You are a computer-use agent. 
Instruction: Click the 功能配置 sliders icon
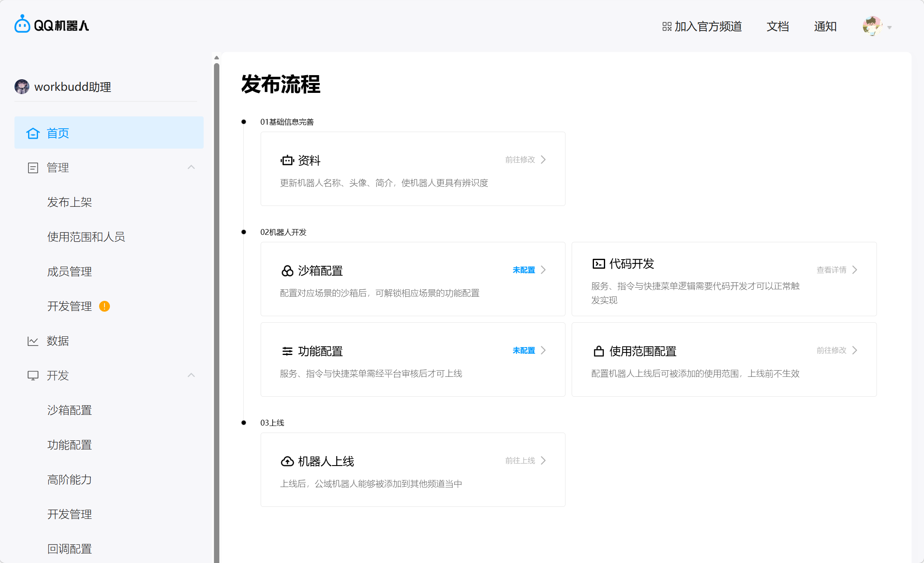click(x=287, y=351)
